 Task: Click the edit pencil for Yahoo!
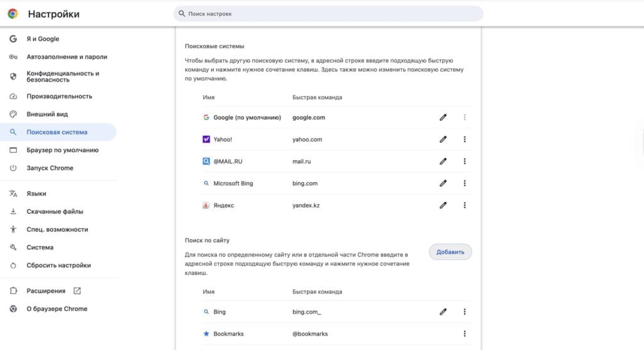coord(443,139)
